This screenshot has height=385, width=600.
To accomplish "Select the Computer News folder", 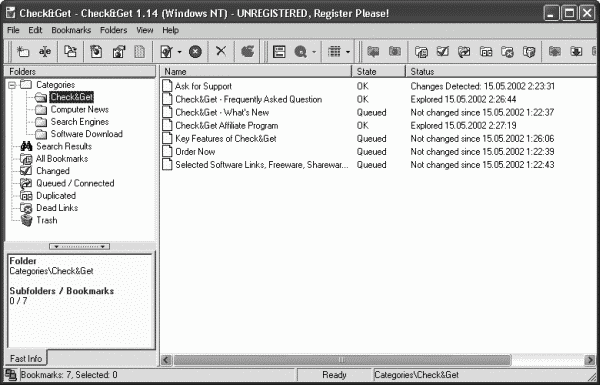I will (80, 109).
